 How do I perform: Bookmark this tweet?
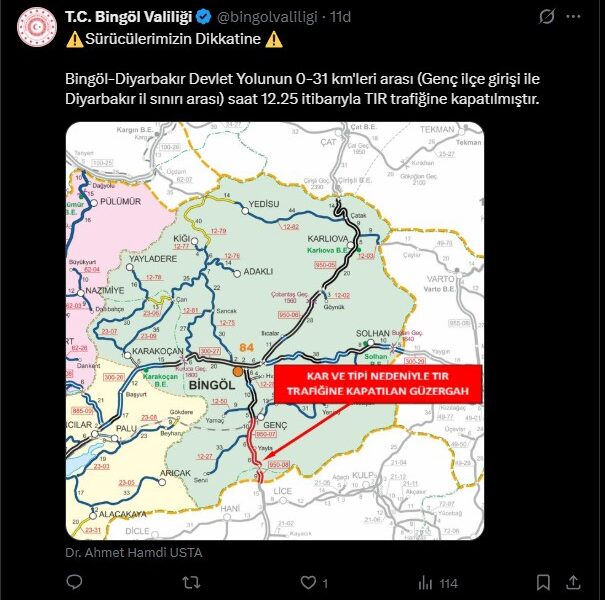[543, 582]
